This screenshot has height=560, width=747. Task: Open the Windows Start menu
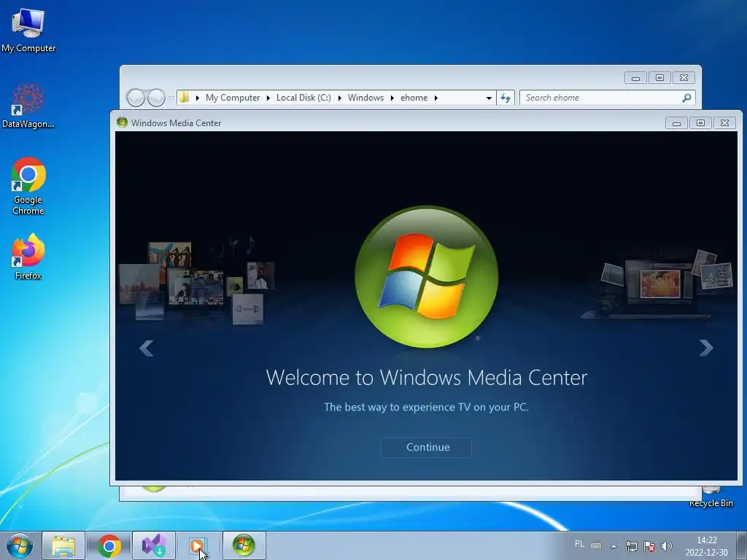click(19, 545)
